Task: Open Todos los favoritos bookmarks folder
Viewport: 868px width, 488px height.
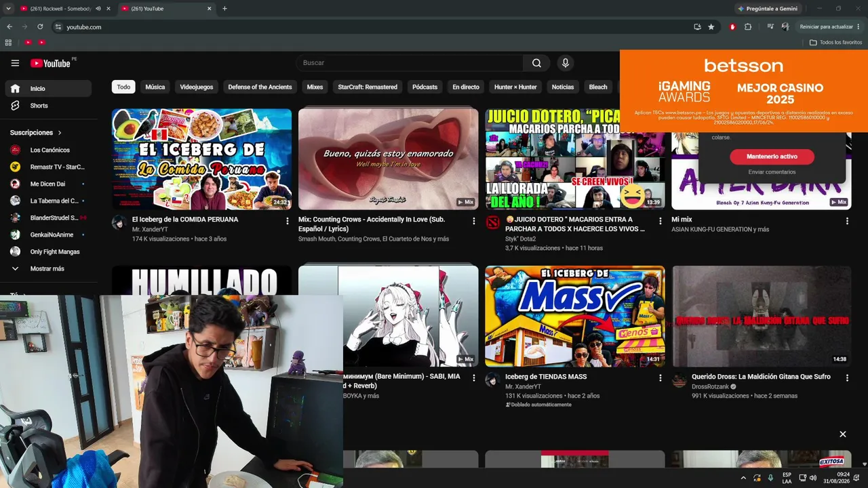Action: click(x=836, y=42)
